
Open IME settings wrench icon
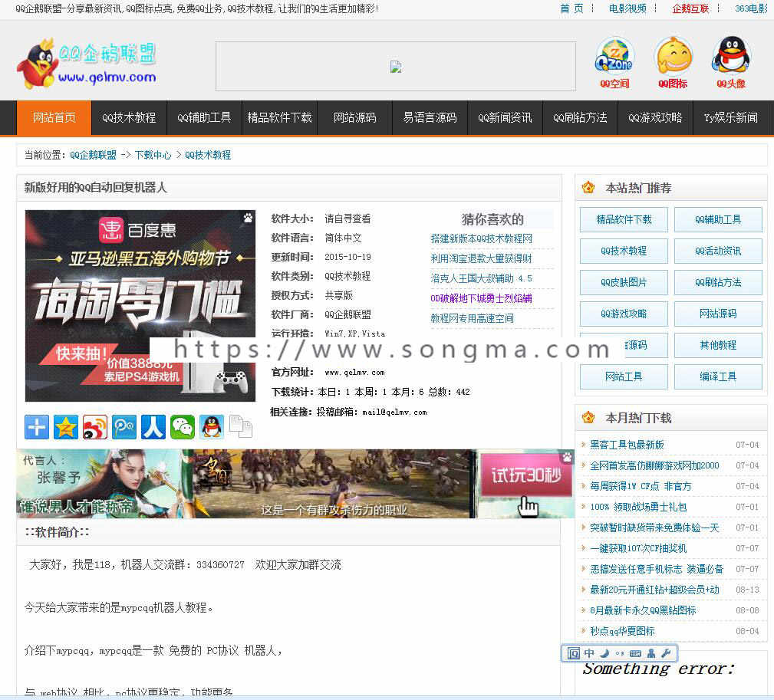pyautogui.click(x=666, y=654)
